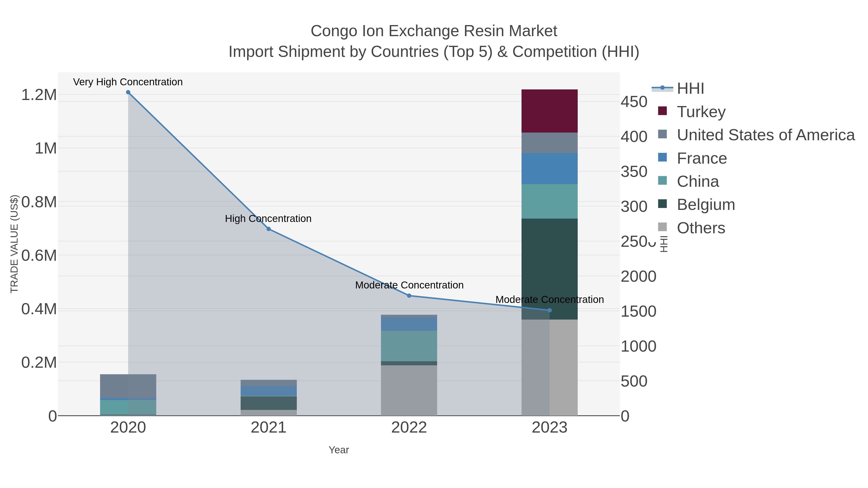
Task: Click the 2020 x-axis label
Action: point(128,428)
